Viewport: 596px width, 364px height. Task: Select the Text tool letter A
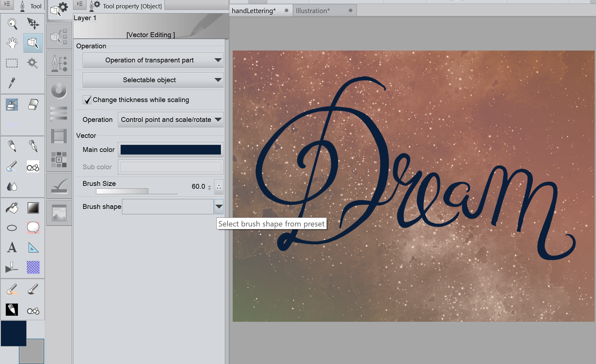pyautogui.click(x=12, y=247)
